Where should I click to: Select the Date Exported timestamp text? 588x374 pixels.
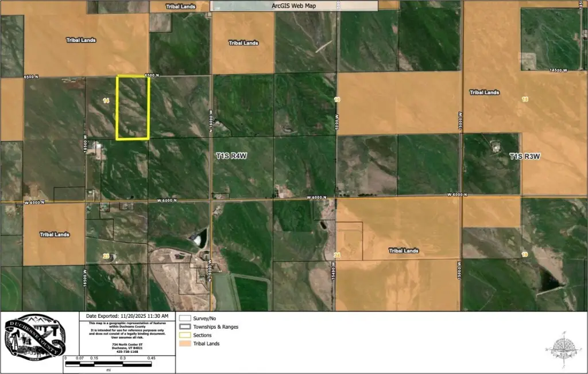click(127, 316)
